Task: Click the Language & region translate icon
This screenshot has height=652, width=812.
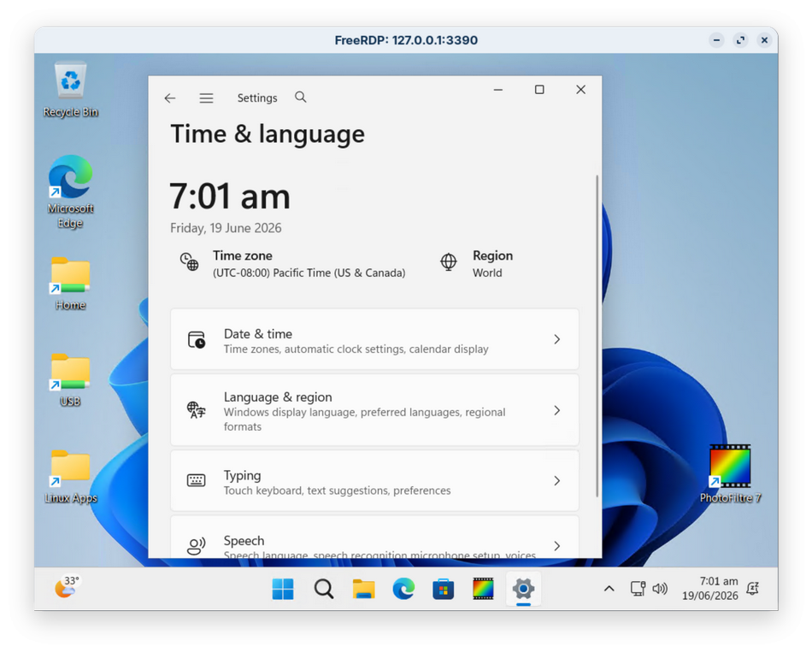Action: pyautogui.click(x=196, y=410)
